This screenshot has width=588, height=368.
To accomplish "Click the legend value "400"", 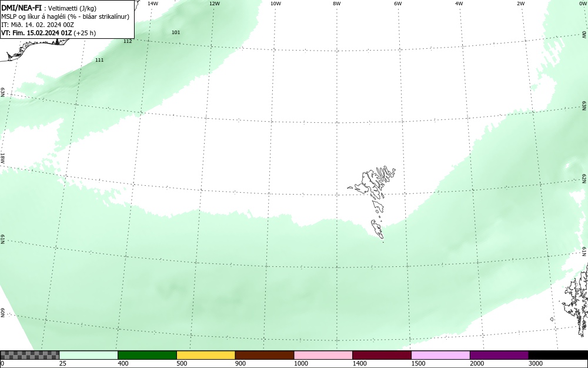I will 123,363.
